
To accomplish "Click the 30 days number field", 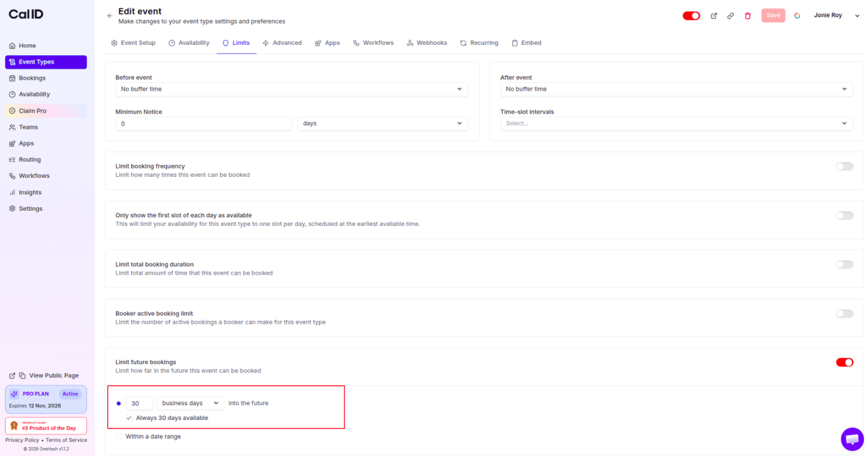I will [x=139, y=403].
